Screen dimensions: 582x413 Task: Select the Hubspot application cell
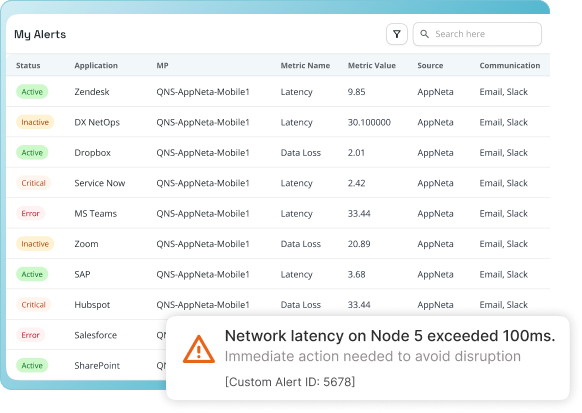click(92, 305)
